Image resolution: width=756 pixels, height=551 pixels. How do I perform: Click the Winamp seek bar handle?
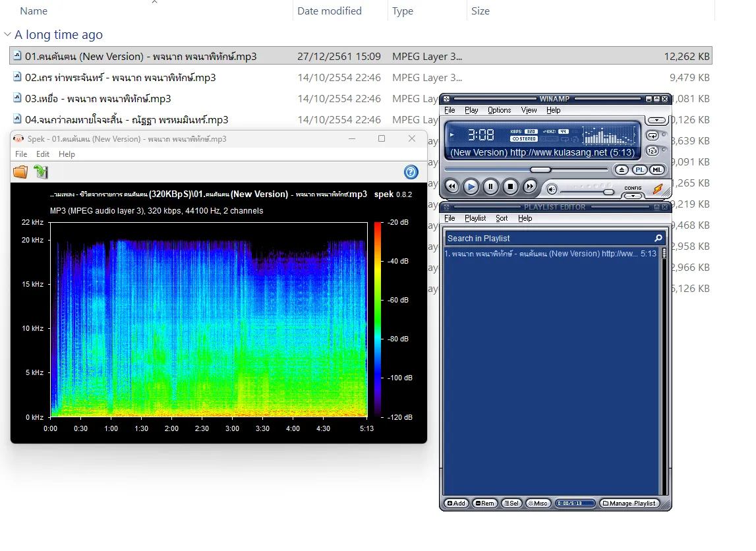pos(540,169)
